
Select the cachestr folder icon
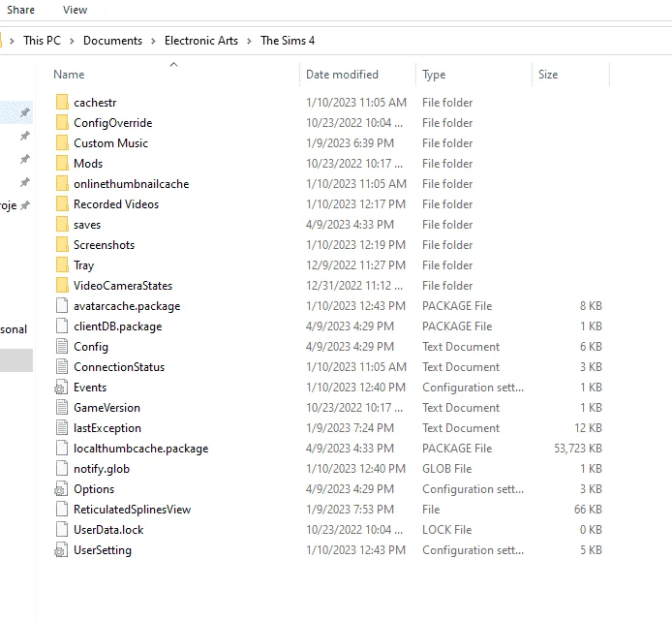point(62,102)
